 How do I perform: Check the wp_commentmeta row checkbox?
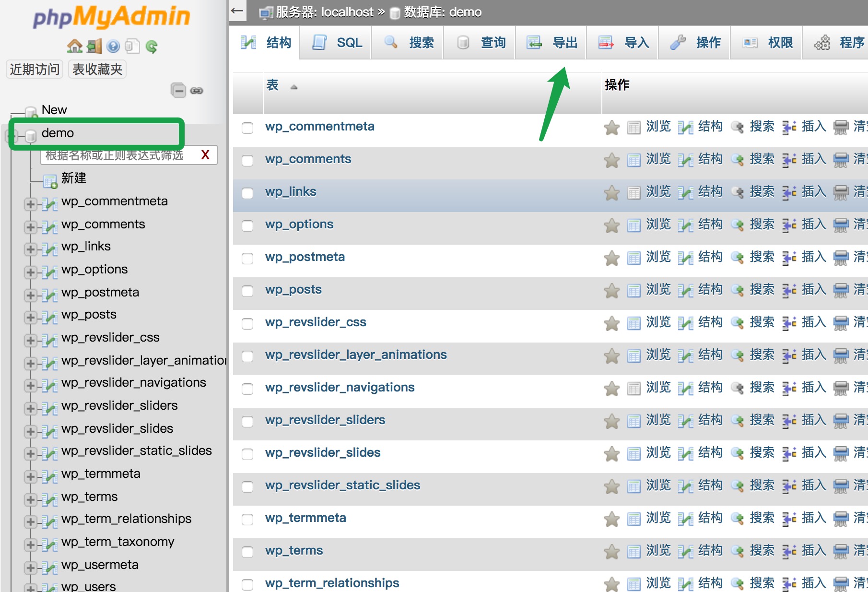[247, 128]
